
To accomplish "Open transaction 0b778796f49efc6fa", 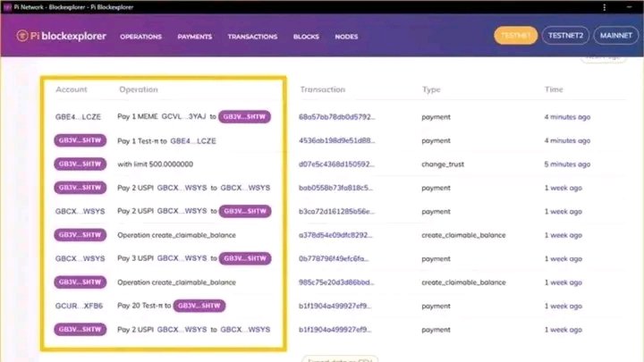I will 334,258.
